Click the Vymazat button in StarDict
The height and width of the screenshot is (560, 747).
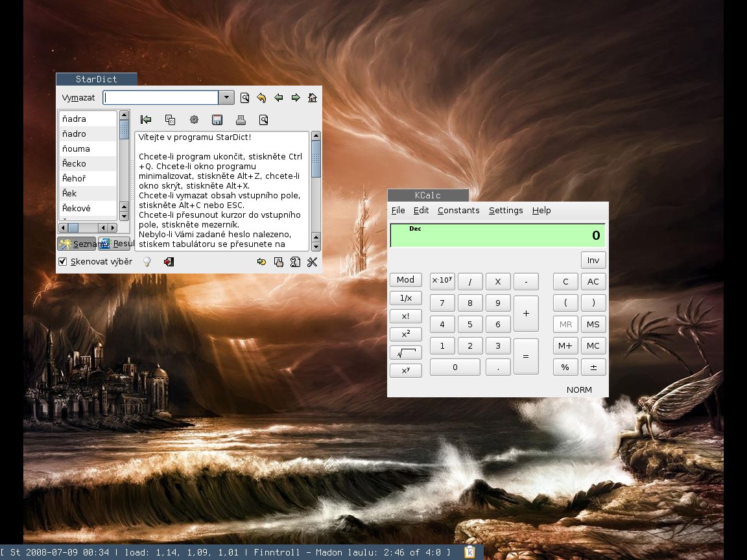coord(78,98)
